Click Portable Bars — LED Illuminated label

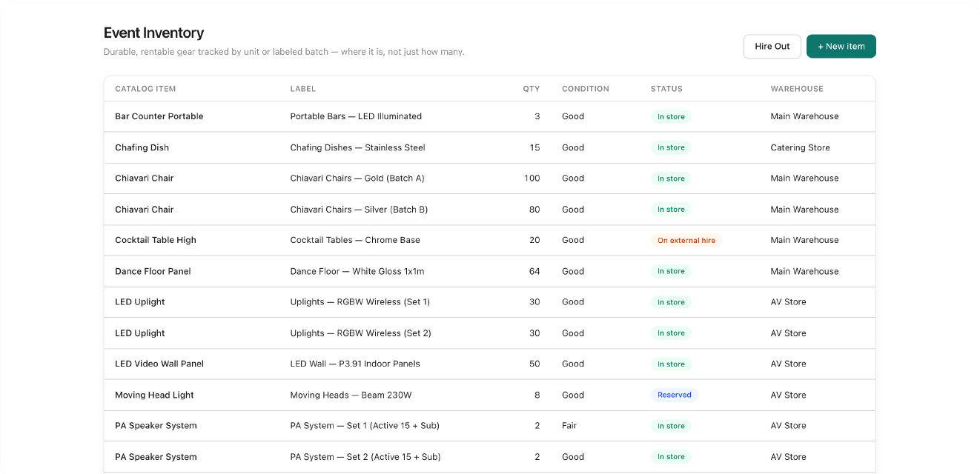click(356, 116)
